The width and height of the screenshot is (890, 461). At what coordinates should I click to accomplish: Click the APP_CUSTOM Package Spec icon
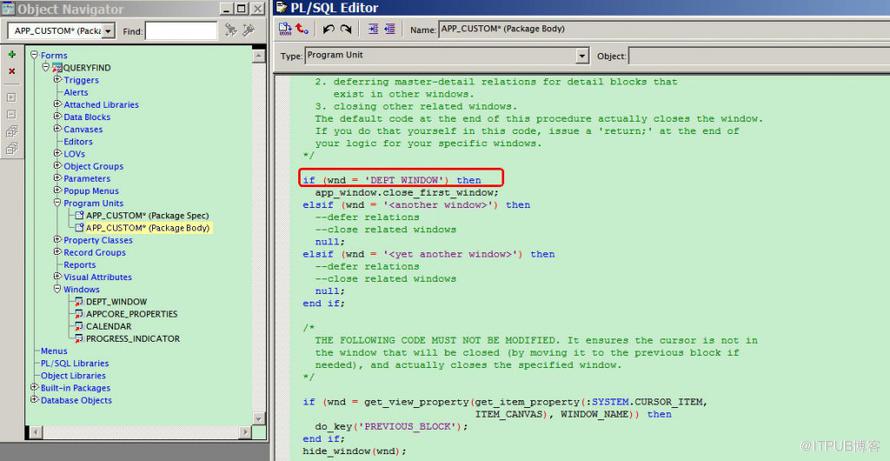(80, 216)
